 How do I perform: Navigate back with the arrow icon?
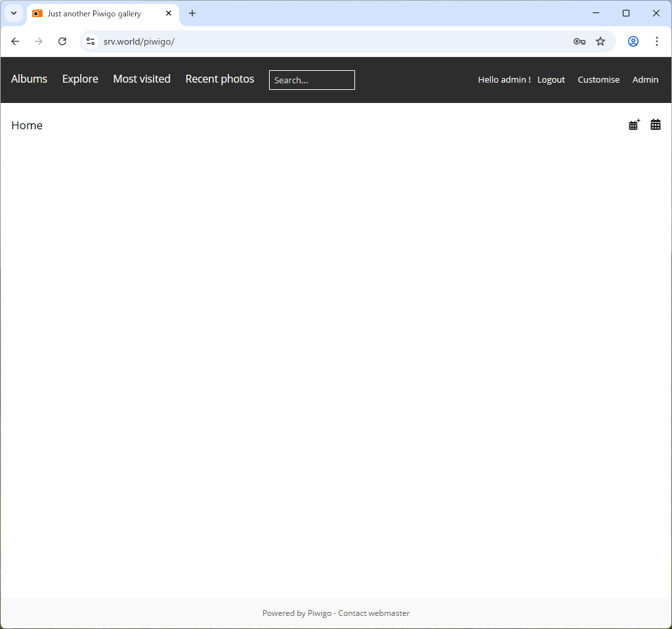(x=15, y=41)
